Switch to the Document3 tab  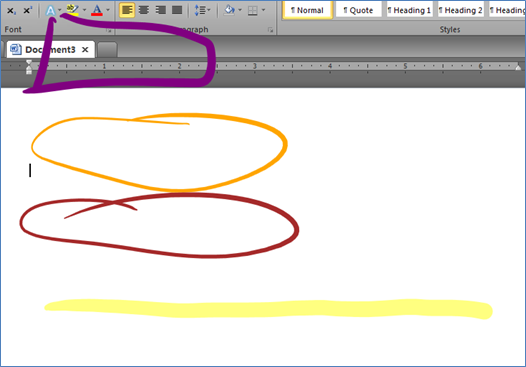50,50
